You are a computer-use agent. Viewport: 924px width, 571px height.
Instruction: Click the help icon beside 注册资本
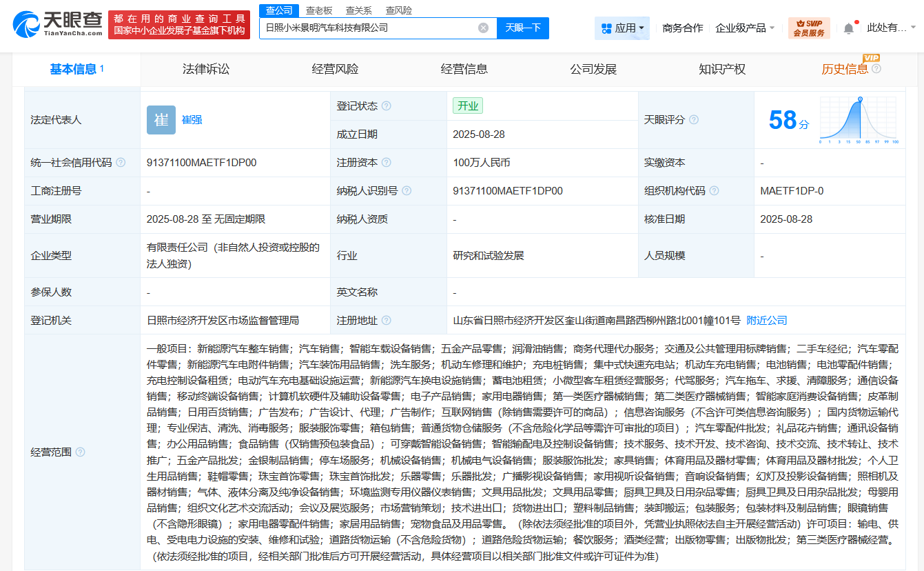click(387, 162)
